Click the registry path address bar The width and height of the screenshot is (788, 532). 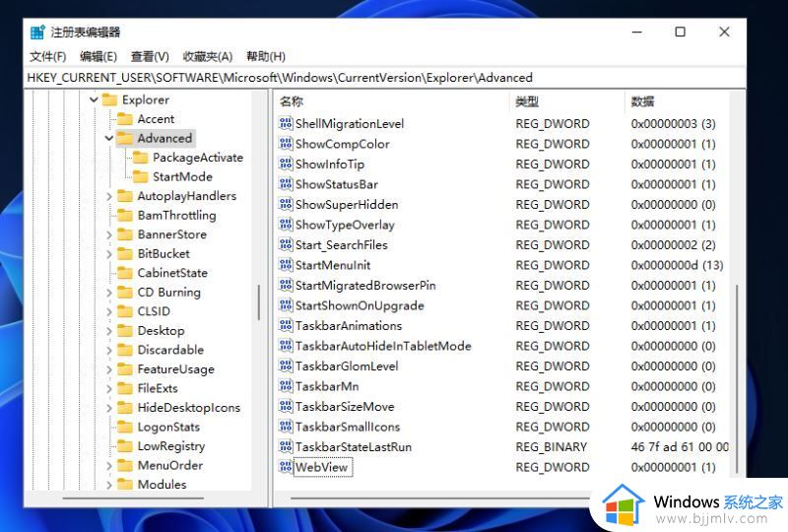tap(384, 78)
